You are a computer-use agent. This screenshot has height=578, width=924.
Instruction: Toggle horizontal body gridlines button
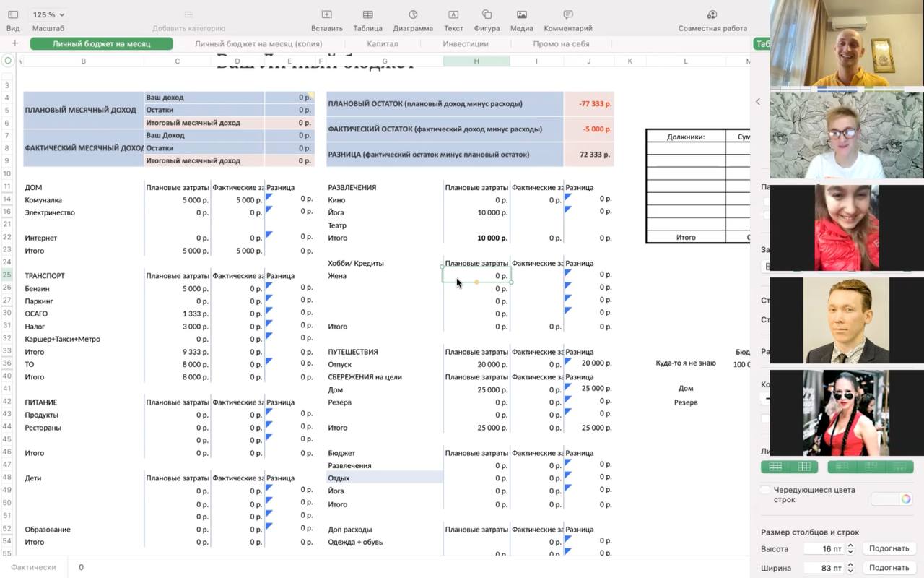click(775, 467)
